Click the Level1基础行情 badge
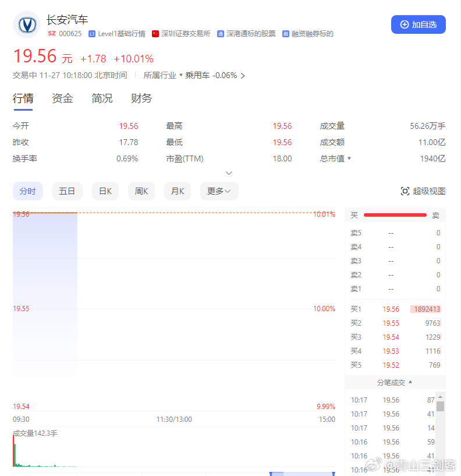Screen dimensions: 461x476 coord(117,34)
